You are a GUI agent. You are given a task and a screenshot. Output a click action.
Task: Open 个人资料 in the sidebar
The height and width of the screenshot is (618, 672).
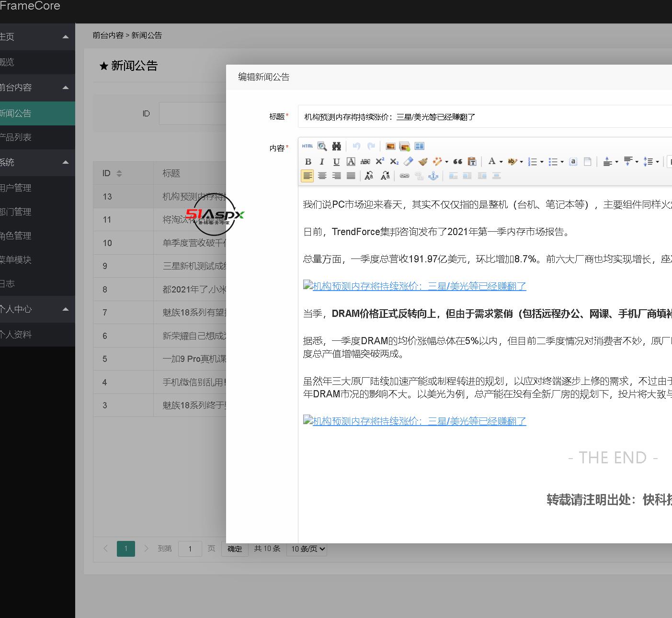37,335
